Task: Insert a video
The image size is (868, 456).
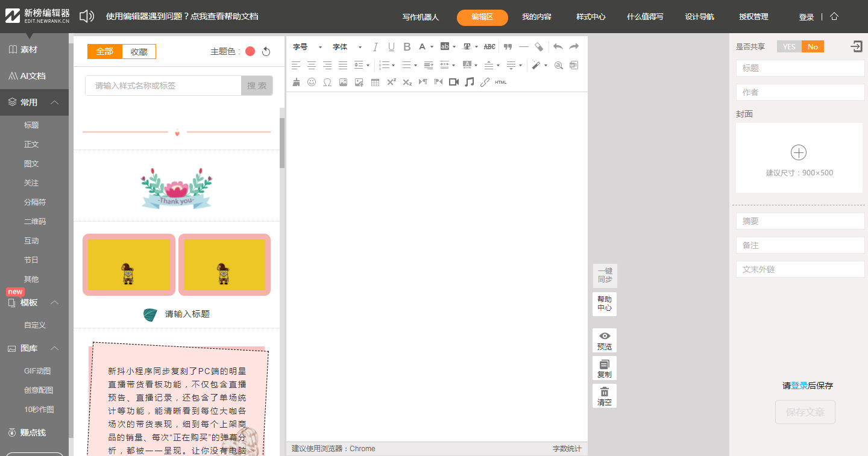Action: point(454,82)
